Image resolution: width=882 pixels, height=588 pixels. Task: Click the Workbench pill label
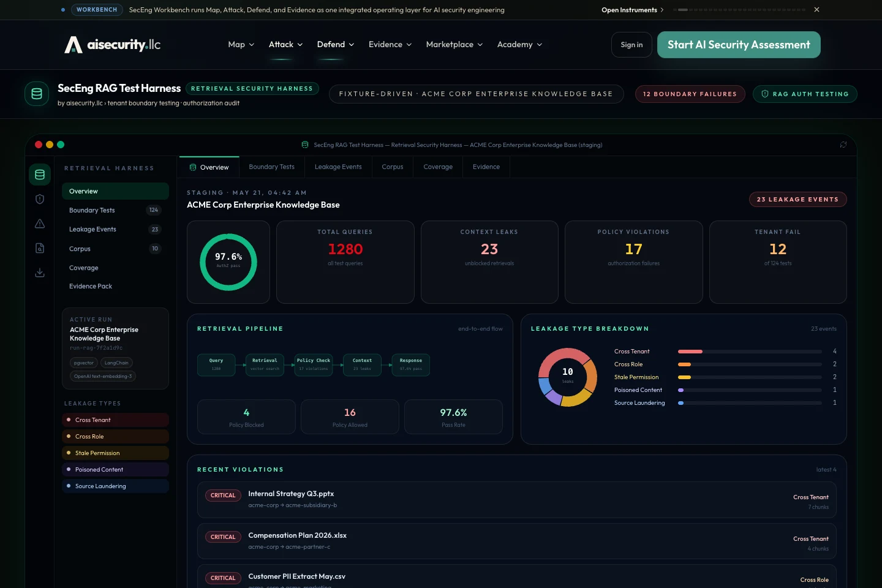pyautogui.click(x=97, y=10)
